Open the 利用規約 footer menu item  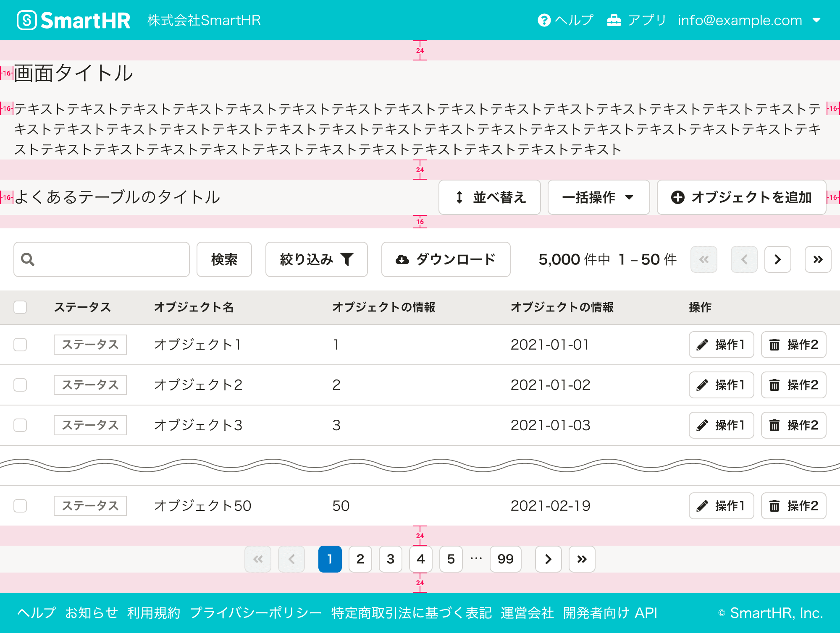[154, 612]
